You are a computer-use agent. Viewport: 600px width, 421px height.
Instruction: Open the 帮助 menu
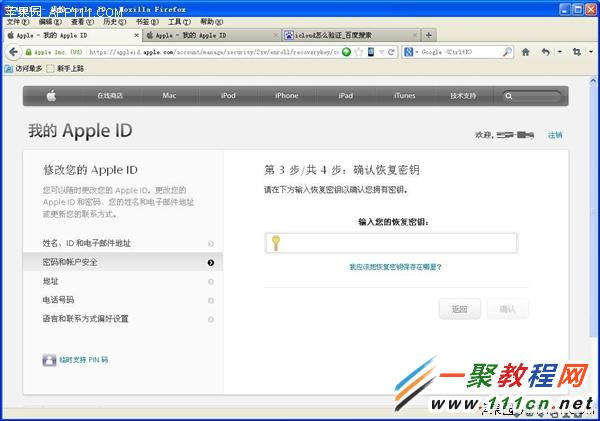pyautogui.click(x=212, y=22)
